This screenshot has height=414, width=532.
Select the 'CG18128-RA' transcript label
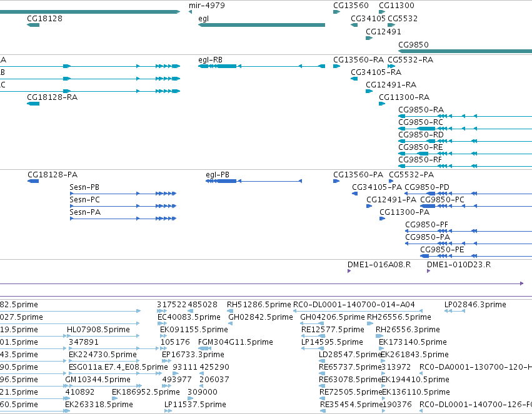(x=53, y=97)
